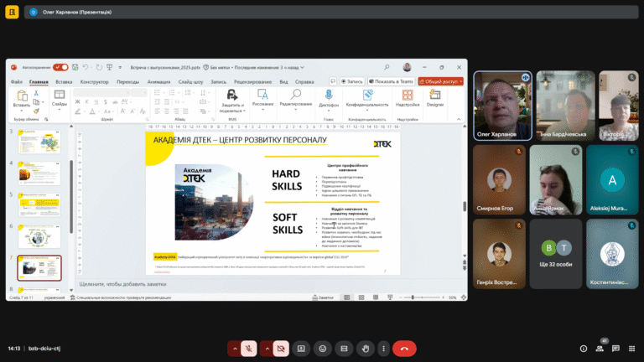The width and height of the screenshot is (644, 362).
Task: Open Последнее изменение version history dropdown
Action: (x=269, y=67)
